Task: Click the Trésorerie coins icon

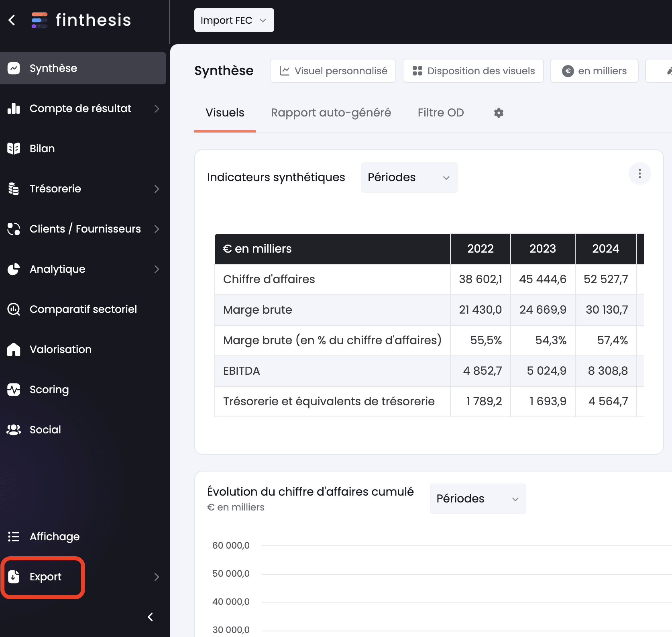Action: 14,189
